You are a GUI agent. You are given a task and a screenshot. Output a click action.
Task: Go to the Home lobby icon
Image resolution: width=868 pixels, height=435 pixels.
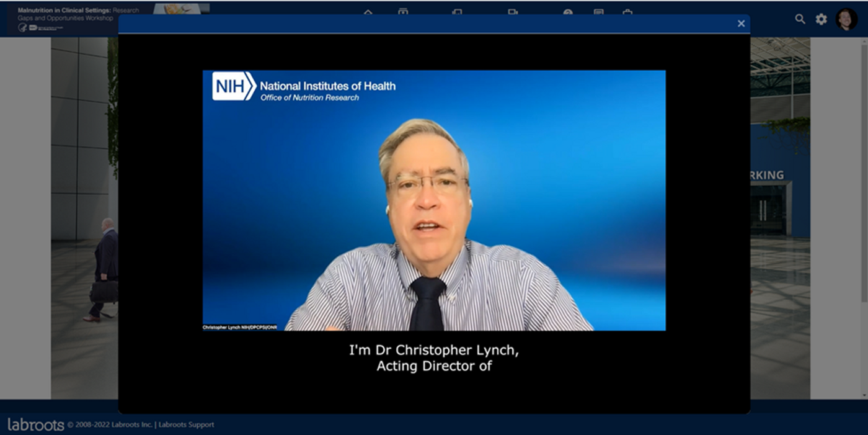[x=368, y=12]
